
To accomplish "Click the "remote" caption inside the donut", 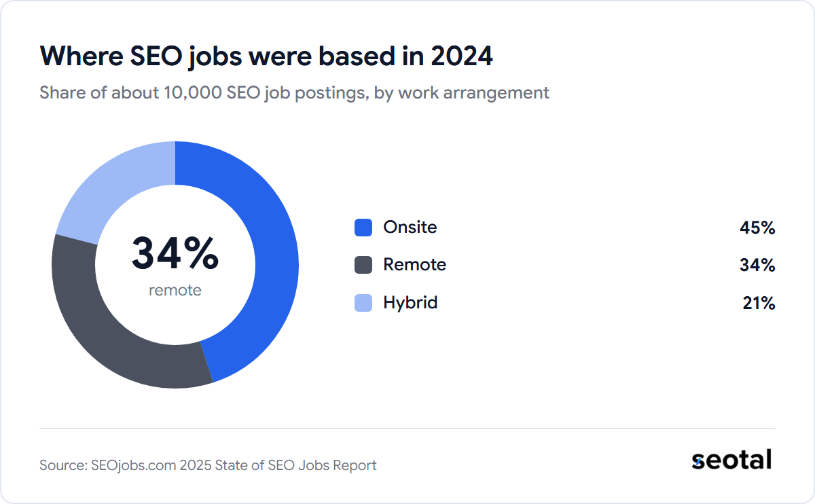I will pyautogui.click(x=175, y=291).
